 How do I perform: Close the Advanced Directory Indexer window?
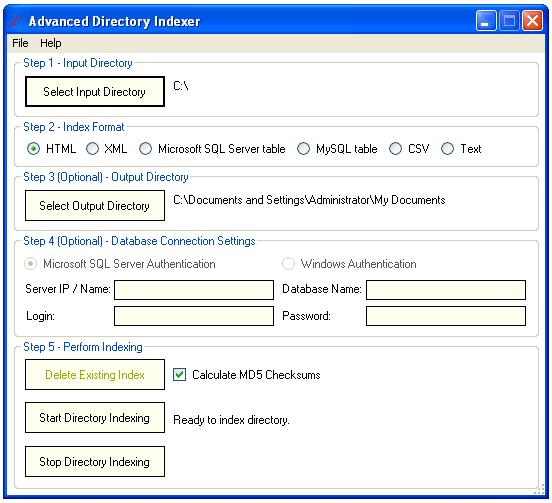click(532, 21)
